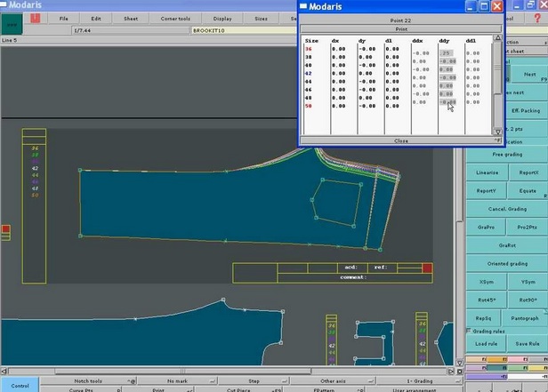Open the Sheet menu
The image size is (548, 392).
pyautogui.click(x=131, y=19)
